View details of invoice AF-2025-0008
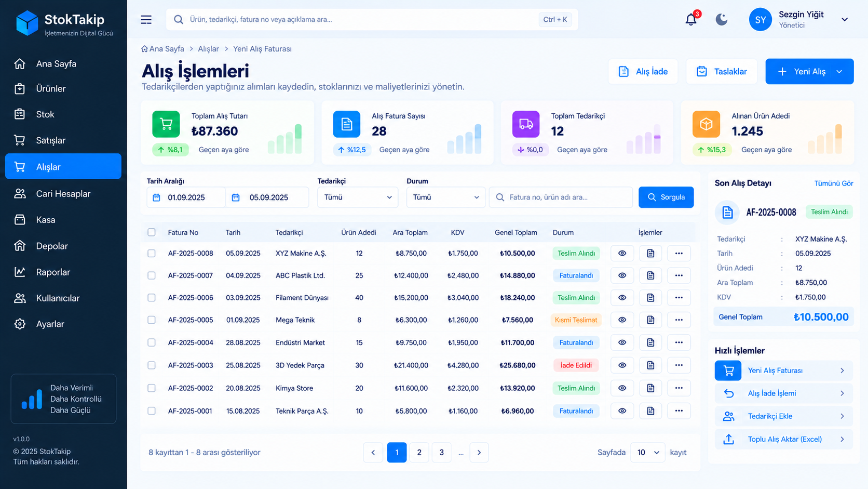 (x=622, y=254)
